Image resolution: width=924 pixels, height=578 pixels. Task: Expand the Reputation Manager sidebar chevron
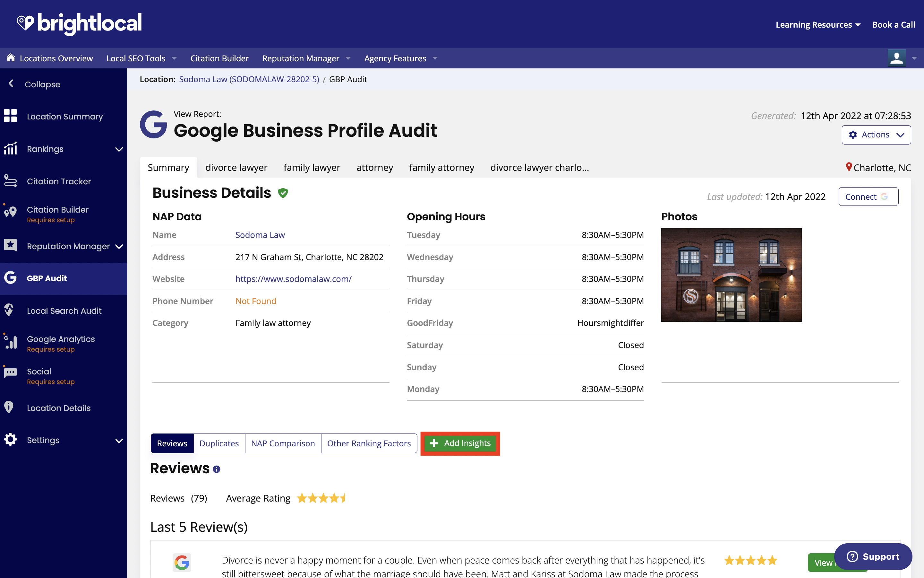point(119,247)
